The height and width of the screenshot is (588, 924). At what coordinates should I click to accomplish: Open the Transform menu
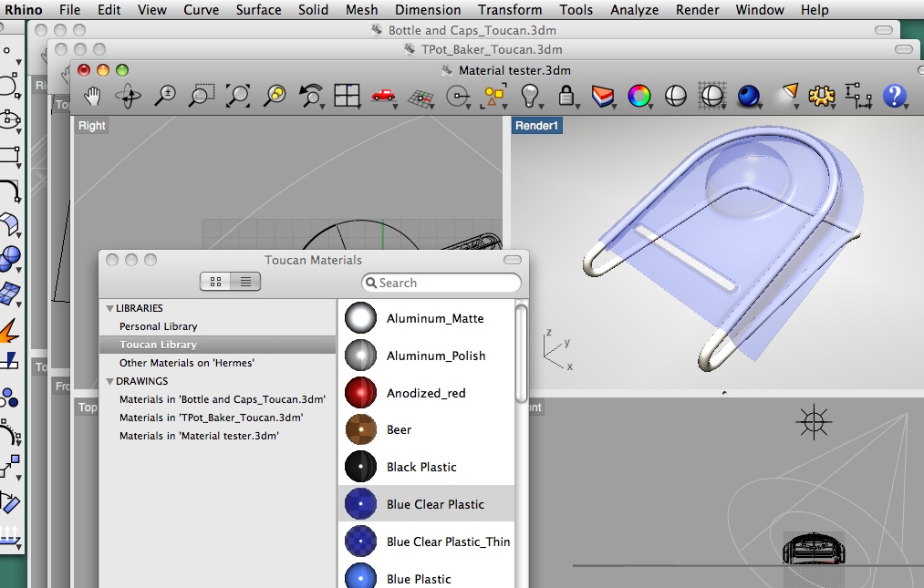510,10
